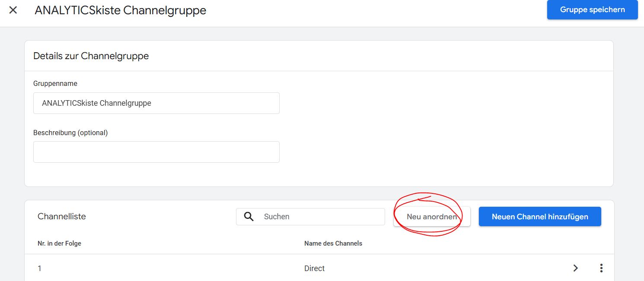This screenshot has width=644, height=281.
Task: Click the Gruppenname field label
Action: [55, 83]
